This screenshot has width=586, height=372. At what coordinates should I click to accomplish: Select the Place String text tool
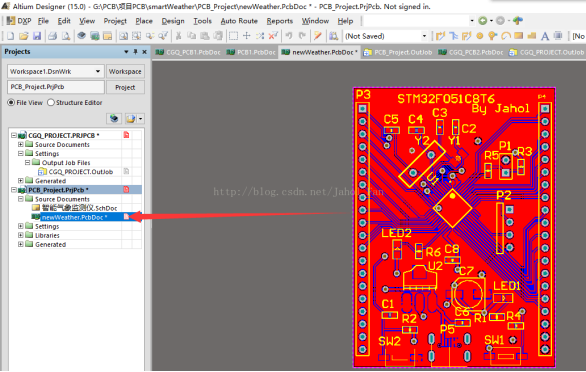click(x=545, y=36)
